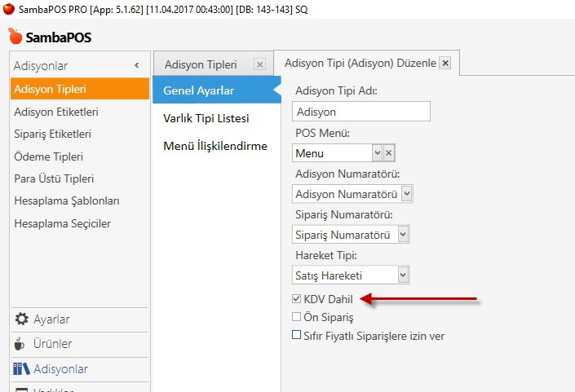Close the Adisyon Tipi Düzenle tab
The width and height of the screenshot is (575, 392).
[445, 64]
